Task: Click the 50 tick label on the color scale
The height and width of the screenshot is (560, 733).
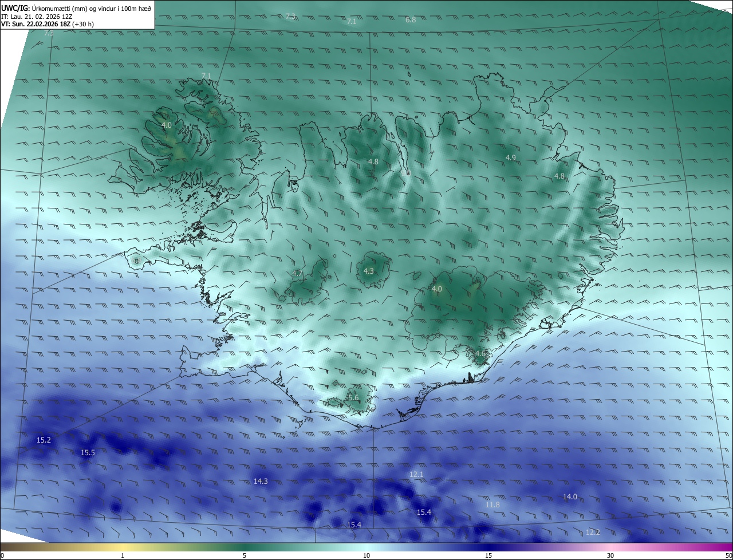Action: (728, 555)
